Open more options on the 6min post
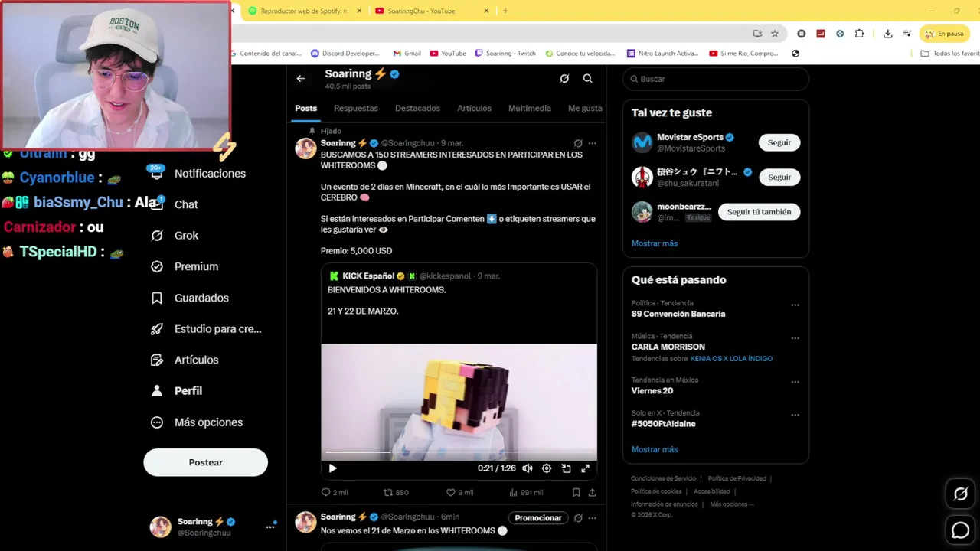 coord(592,518)
